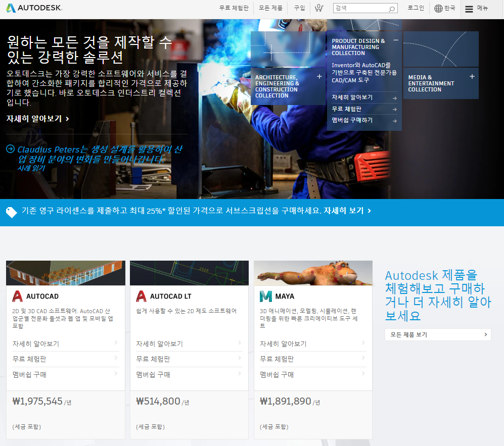
Task: Click the AutoCAD LT 무료 체험판 chevron
Action: coord(240,358)
